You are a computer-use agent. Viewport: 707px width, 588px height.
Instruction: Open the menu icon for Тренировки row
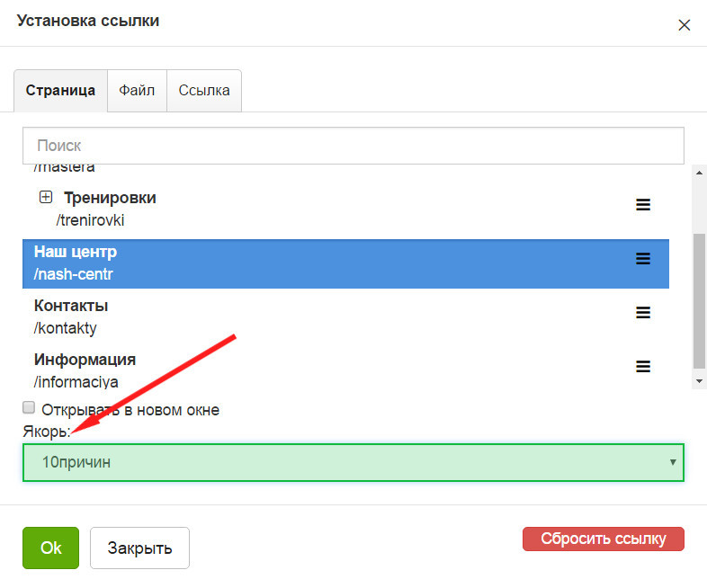643,205
